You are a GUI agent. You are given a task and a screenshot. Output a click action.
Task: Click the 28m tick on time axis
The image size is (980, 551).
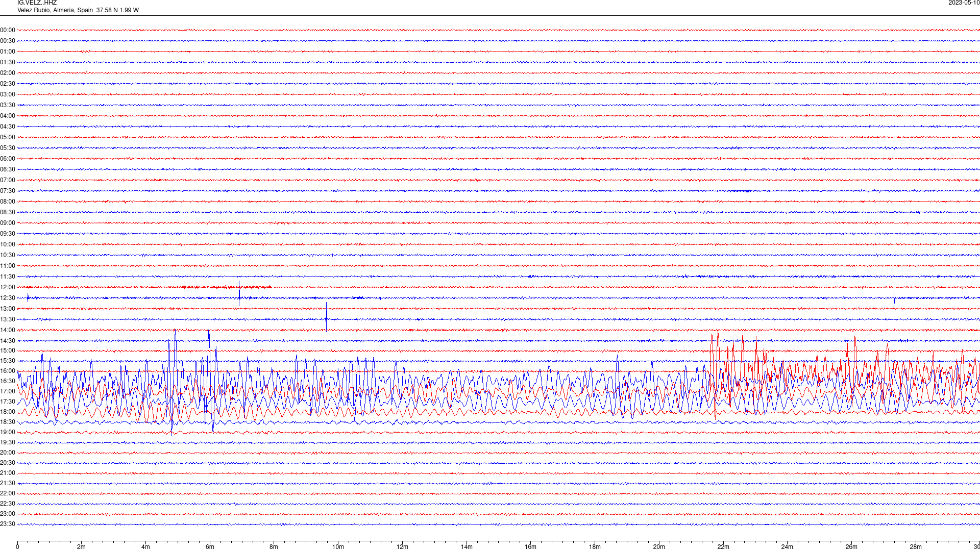(x=916, y=547)
